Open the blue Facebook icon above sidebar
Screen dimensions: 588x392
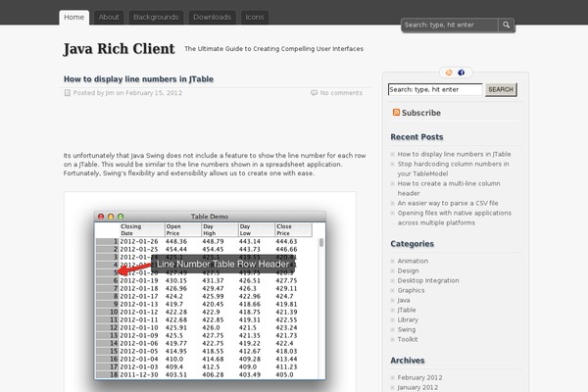(x=462, y=73)
